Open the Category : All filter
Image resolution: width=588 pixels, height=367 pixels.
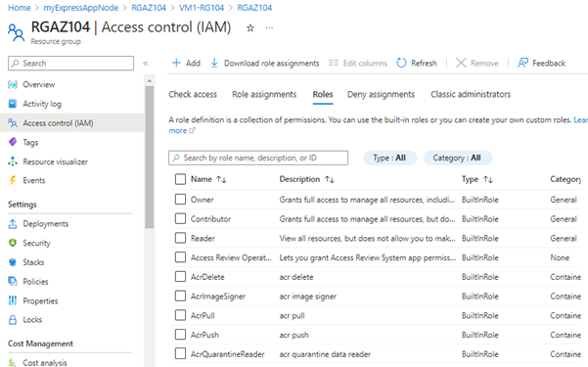(x=458, y=158)
